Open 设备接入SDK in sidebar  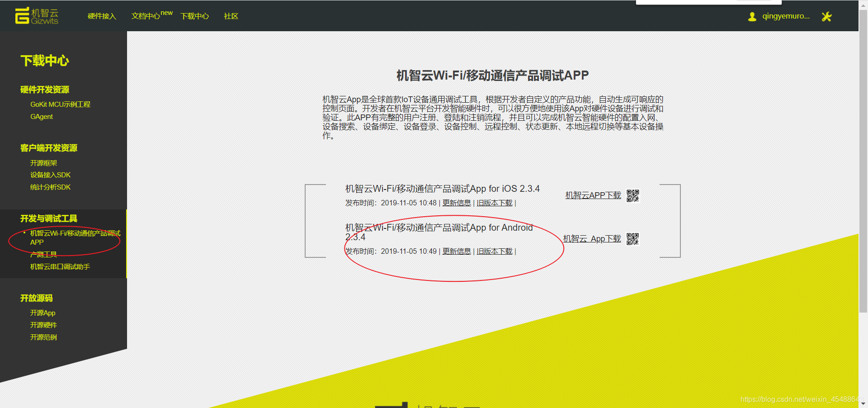point(50,175)
